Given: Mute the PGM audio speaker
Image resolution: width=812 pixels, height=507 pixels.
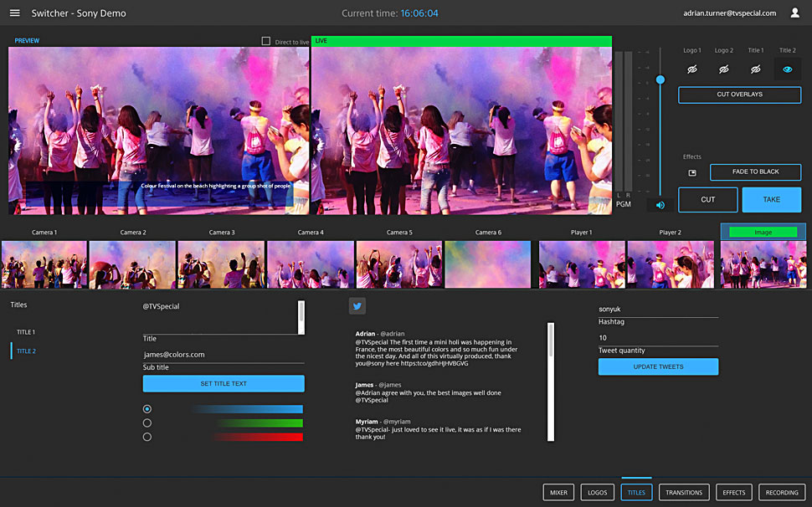Looking at the screenshot, I should (660, 205).
